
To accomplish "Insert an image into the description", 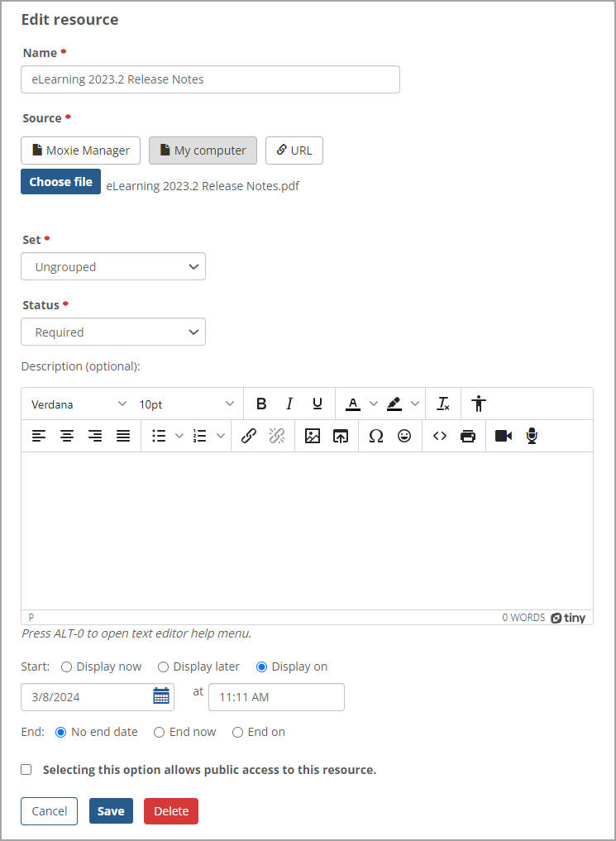I will (x=313, y=436).
